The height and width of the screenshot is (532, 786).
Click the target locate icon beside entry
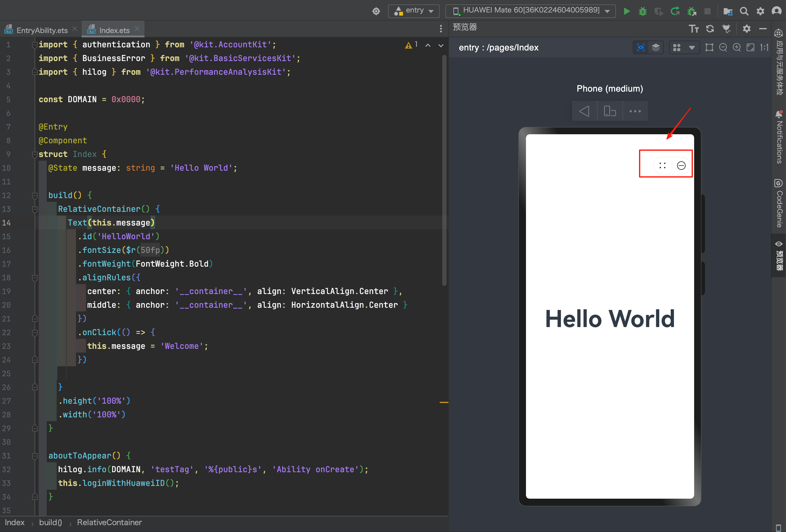pyautogui.click(x=376, y=11)
